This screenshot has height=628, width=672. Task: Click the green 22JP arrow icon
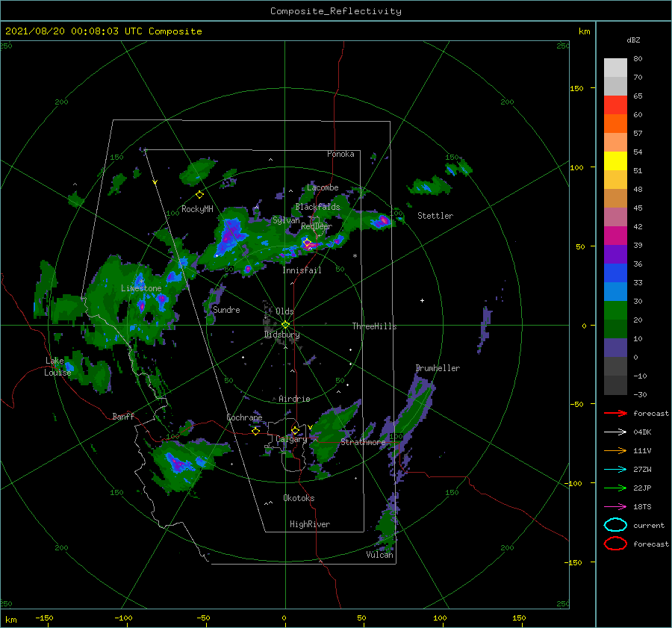tap(615, 488)
